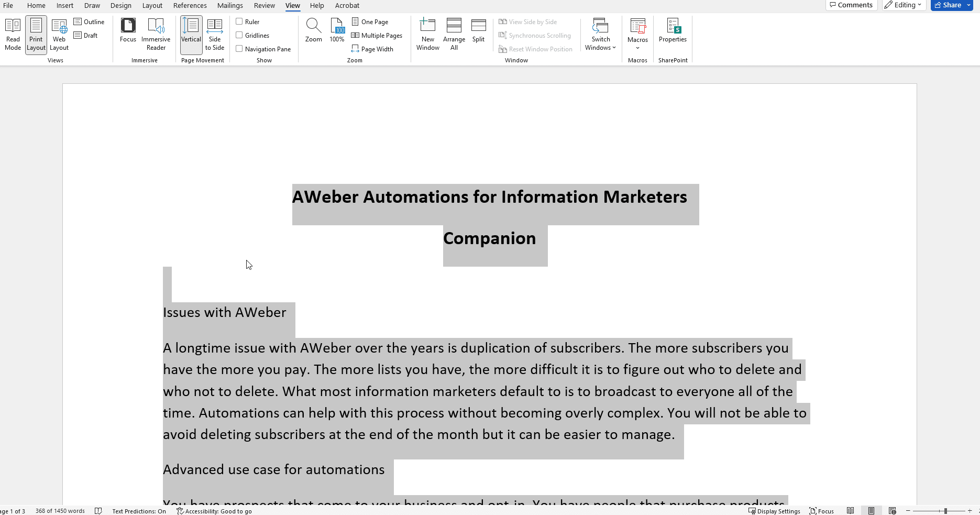This screenshot has height=515, width=980.
Task: Click the word count in status bar
Action: click(60, 511)
